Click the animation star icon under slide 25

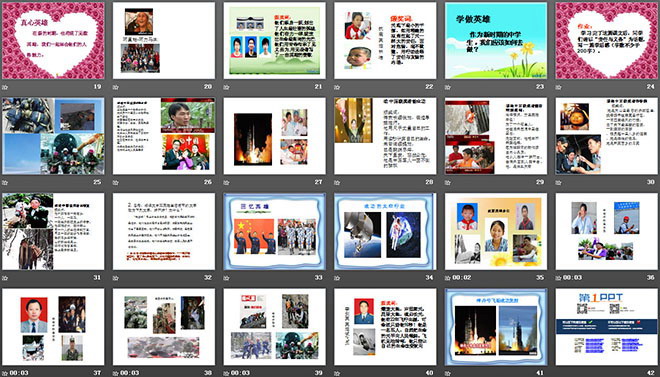coord(5,183)
